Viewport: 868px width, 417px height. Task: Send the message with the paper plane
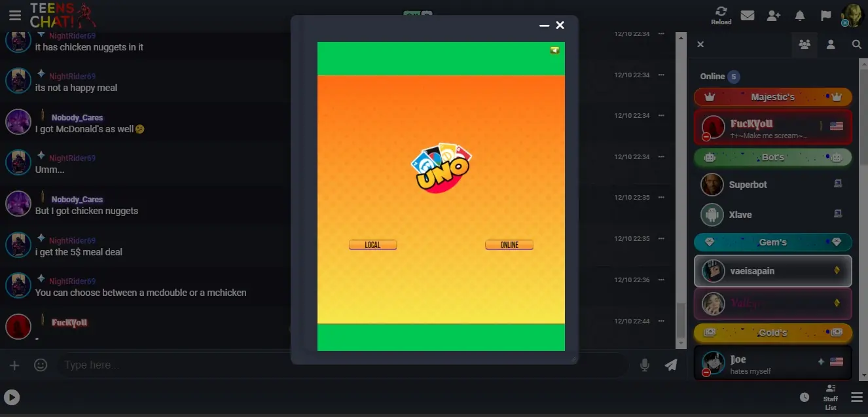pos(671,365)
